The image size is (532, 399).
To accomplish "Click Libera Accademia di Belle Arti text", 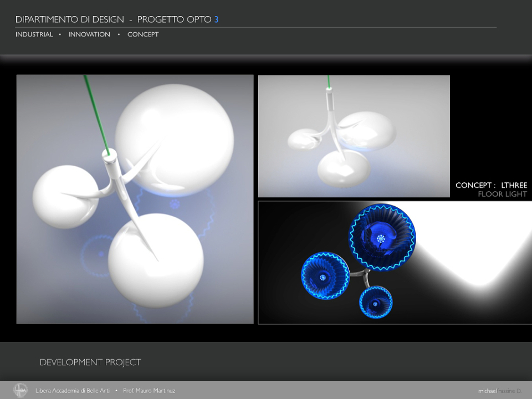I will pos(73,391).
